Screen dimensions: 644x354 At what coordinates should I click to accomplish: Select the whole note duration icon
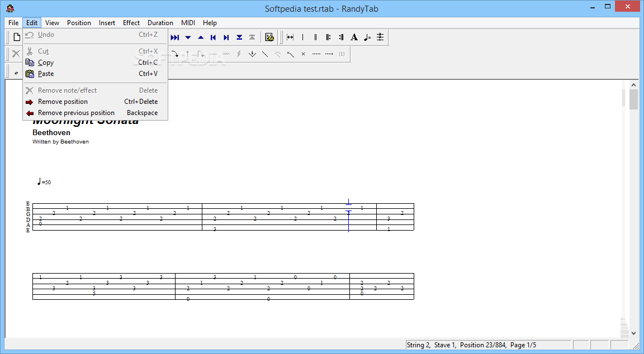16,73
